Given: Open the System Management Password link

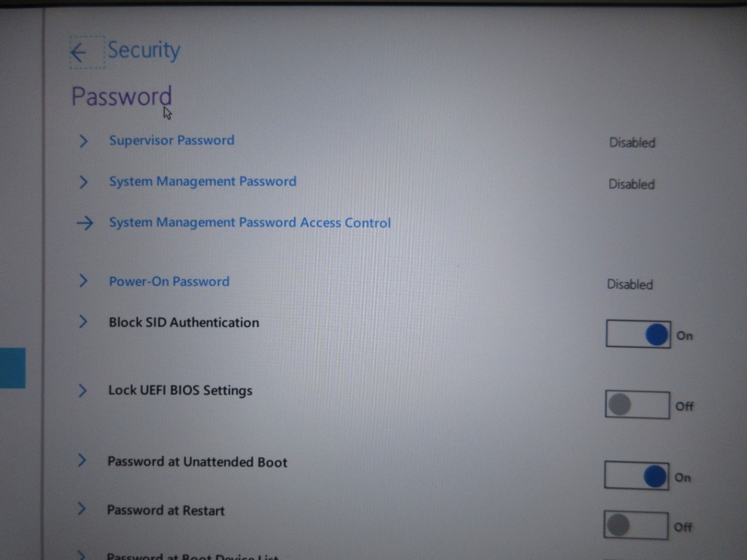Looking at the screenshot, I should [x=203, y=182].
